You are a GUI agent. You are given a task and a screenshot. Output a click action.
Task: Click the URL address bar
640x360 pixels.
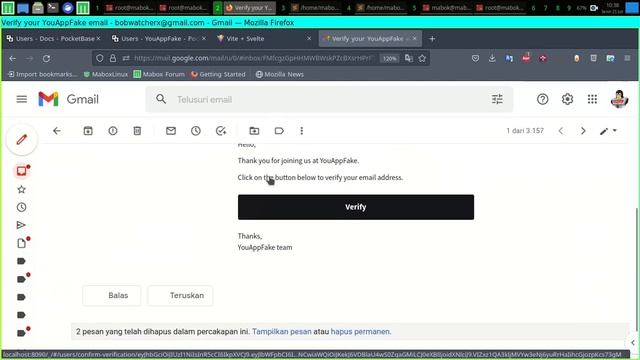(x=253, y=58)
